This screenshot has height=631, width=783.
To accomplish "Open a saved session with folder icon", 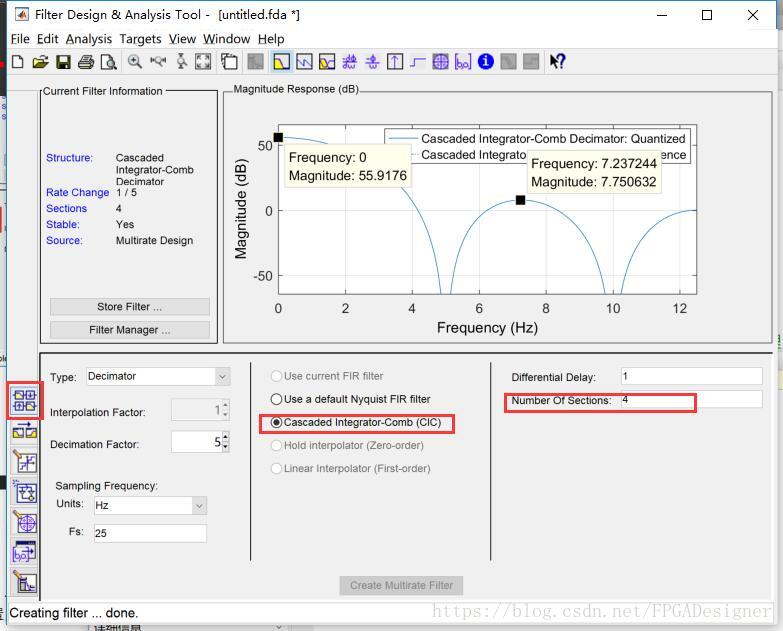I will [40, 62].
